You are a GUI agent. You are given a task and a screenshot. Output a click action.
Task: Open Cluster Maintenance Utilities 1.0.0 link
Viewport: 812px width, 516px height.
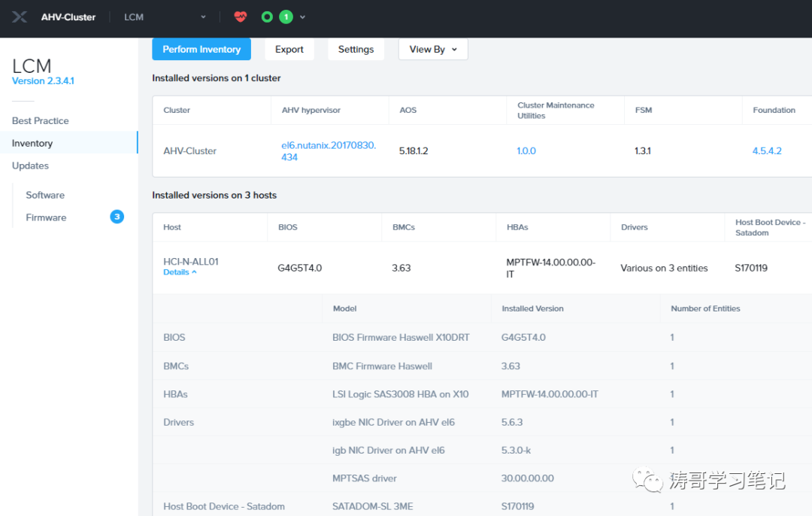coord(526,150)
